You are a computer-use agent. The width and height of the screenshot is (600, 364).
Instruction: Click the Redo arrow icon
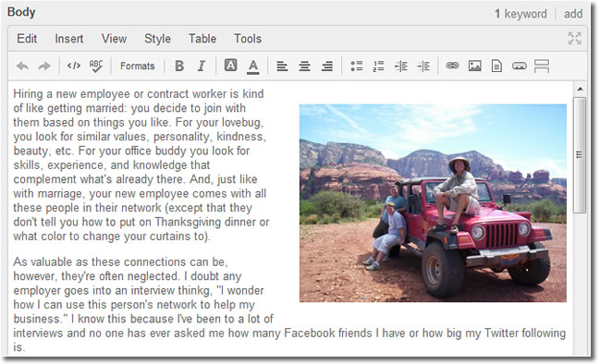[44, 67]
